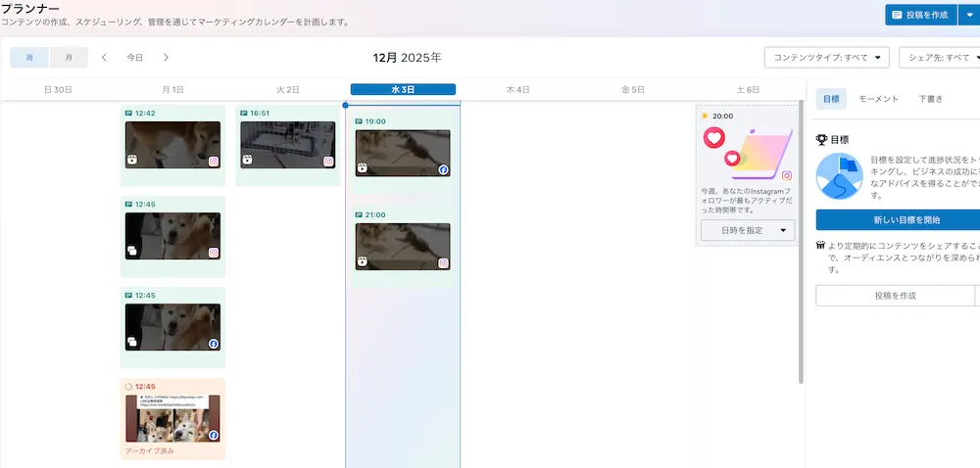The image size is (980, 468).
Task: Open the 19:00 post thumbnail
Action: pos(403,153)
